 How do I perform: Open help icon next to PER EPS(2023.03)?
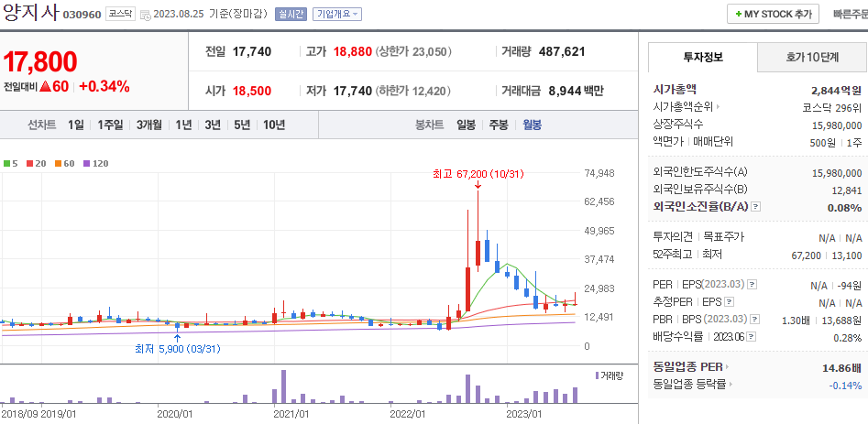click(x=752, y=285)
